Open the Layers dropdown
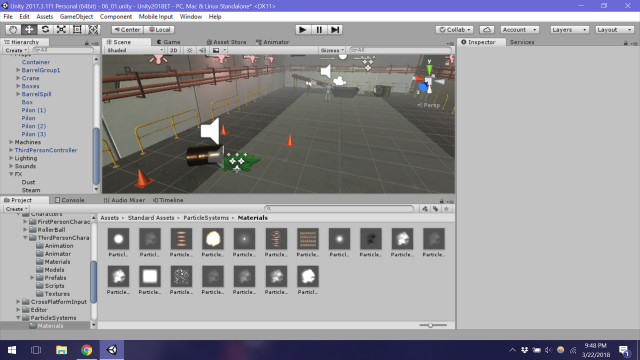Screen dimensions: 640x360 tap(569, 30)
